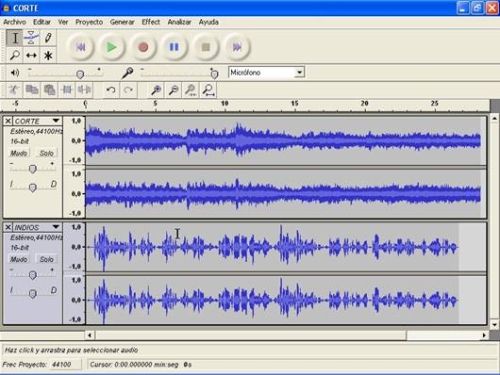
Task: Click the green Play button
Action: pyautogui.click(x=112, y=47)
